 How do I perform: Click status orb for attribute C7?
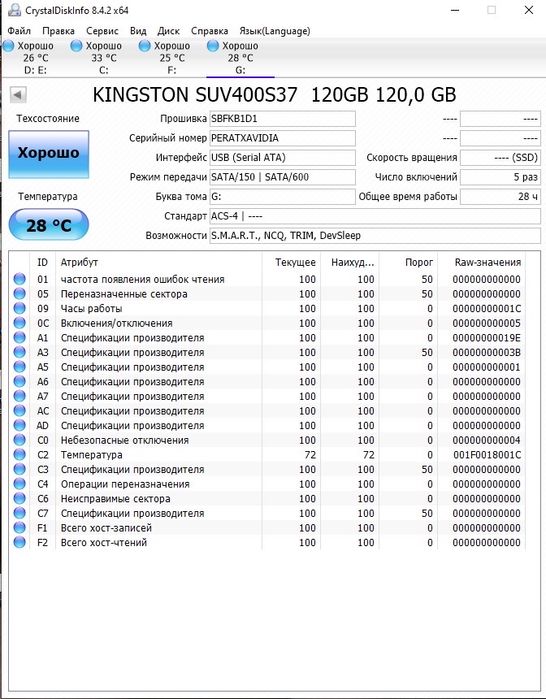[20, 513]
